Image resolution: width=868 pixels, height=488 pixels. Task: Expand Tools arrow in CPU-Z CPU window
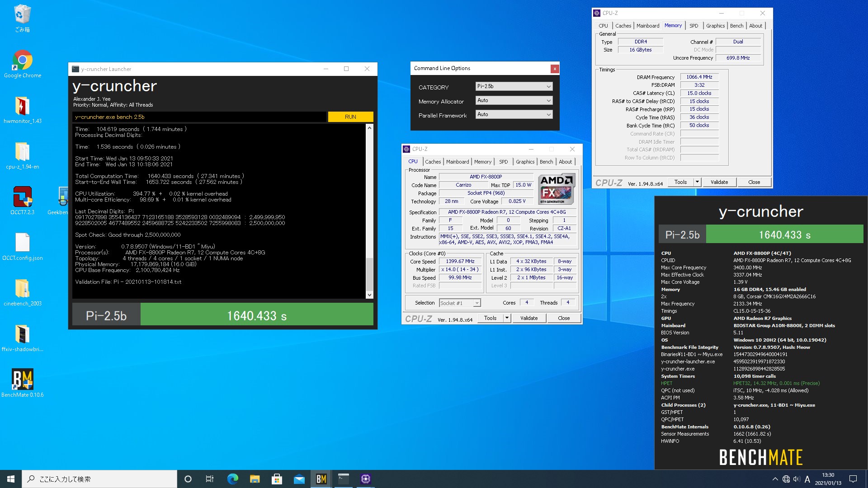point(507,318)
